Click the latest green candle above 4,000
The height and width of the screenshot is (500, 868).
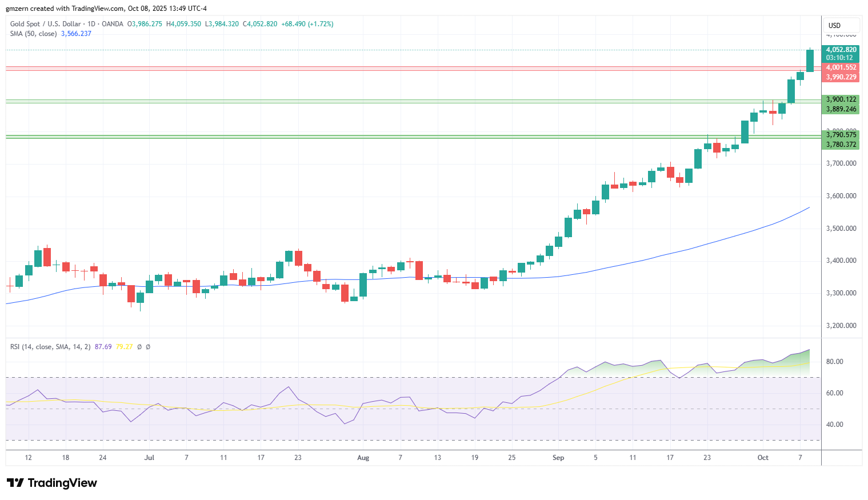(x=810, y=60)
